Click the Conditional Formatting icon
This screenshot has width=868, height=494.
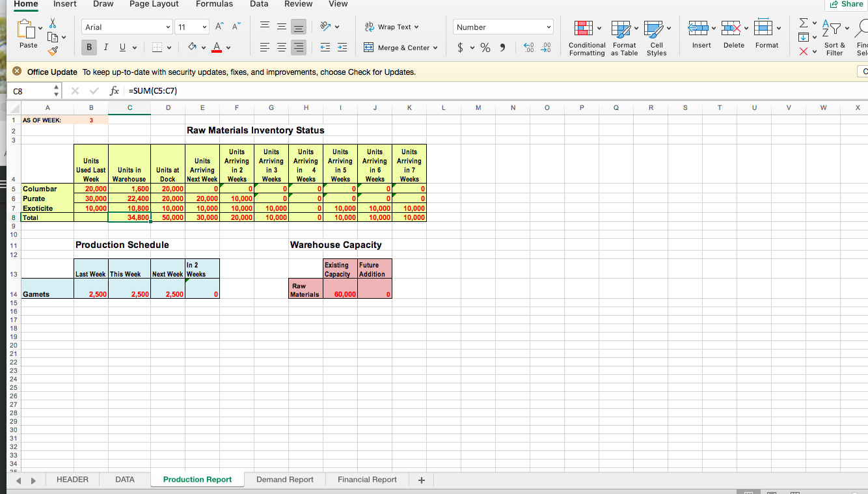coord(582,28)
